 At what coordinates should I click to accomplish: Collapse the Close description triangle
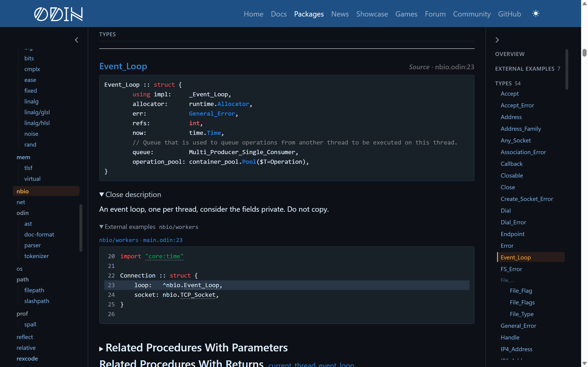pyautogui.click(x=102, y=195)
